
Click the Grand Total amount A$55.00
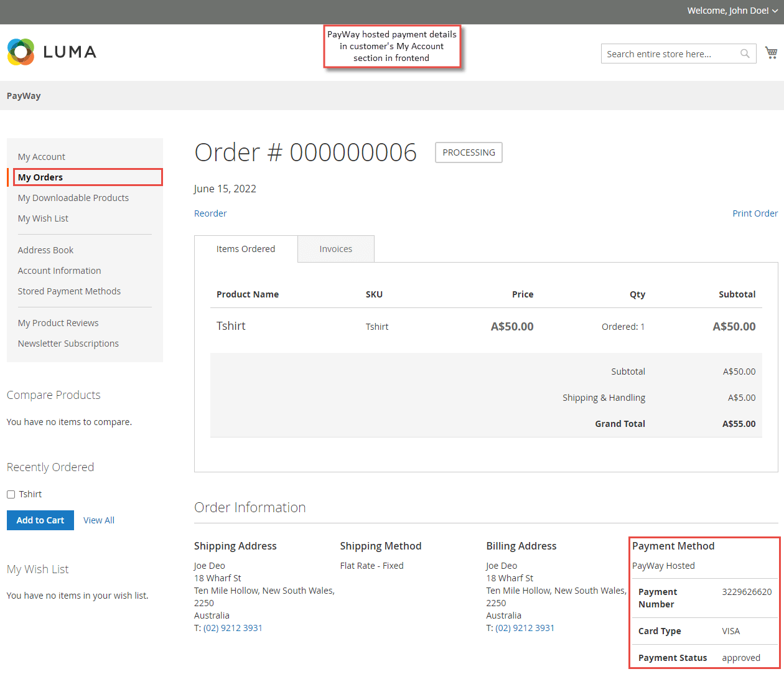point(739,424)
